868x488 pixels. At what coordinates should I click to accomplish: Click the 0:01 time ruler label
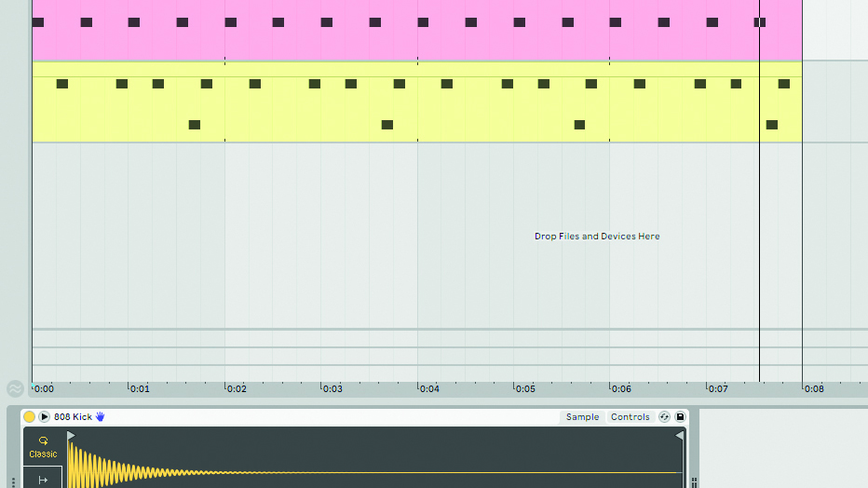[x=140, y=389]
